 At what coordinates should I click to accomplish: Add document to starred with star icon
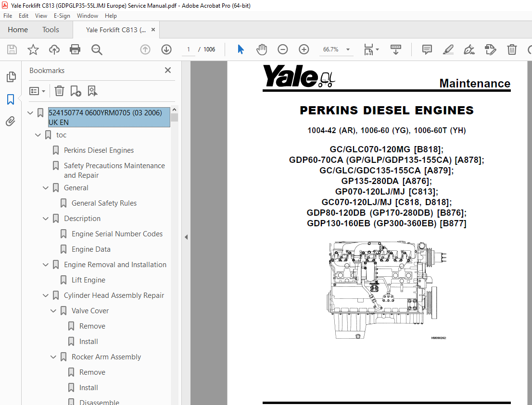33,49
